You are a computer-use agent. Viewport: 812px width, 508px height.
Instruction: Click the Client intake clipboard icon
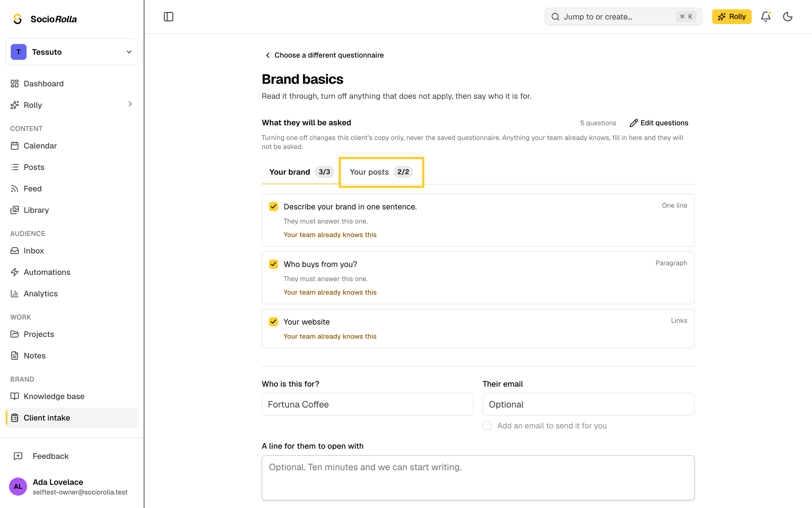pyautogui.click(x=14, y=418)
